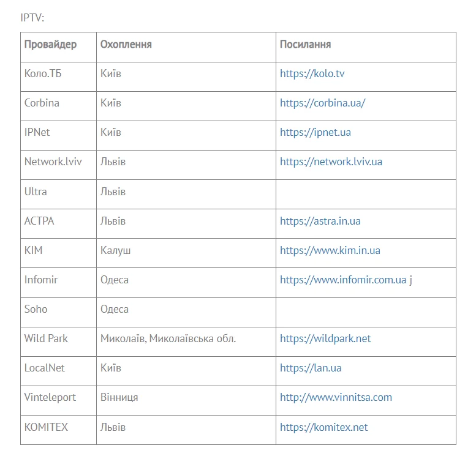Open the wildpark.net link
This screenshot has height=459, width=476.
click(x=325, y=338)
